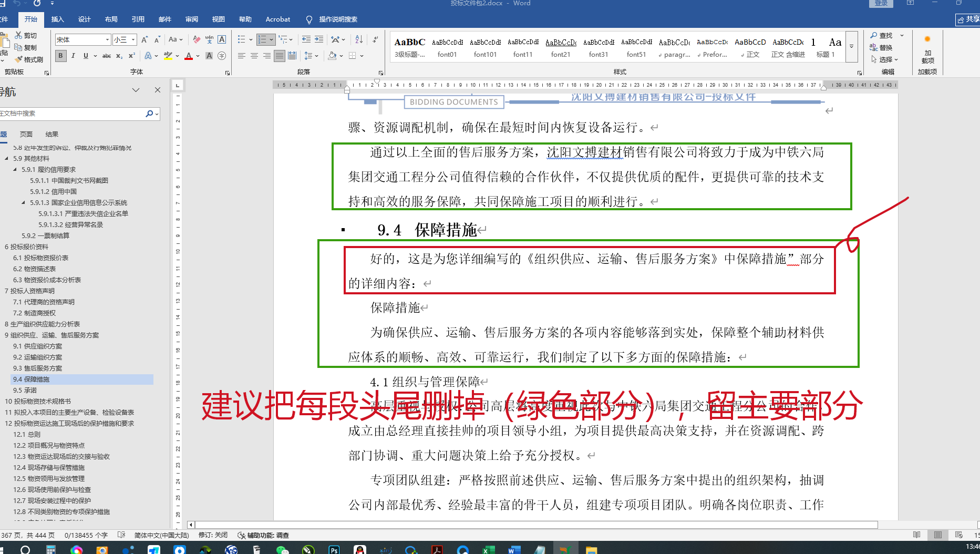Click the search magnifier in the navigation pane

pyautogui.click(x=149, y=114)
